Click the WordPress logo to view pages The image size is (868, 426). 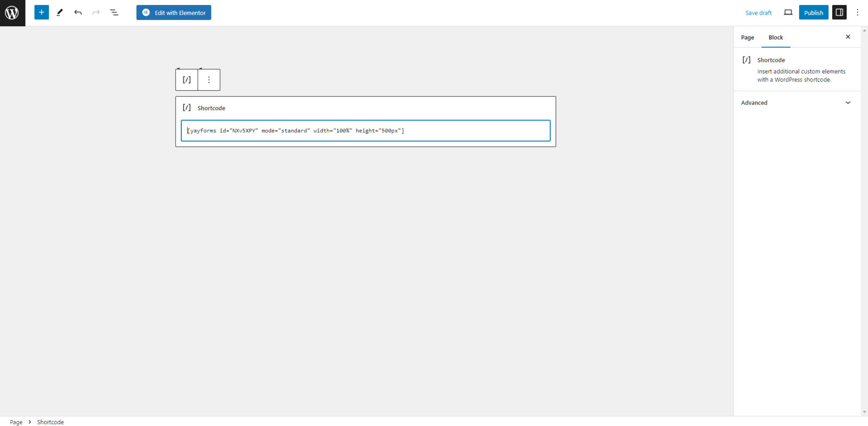[12, 12]
